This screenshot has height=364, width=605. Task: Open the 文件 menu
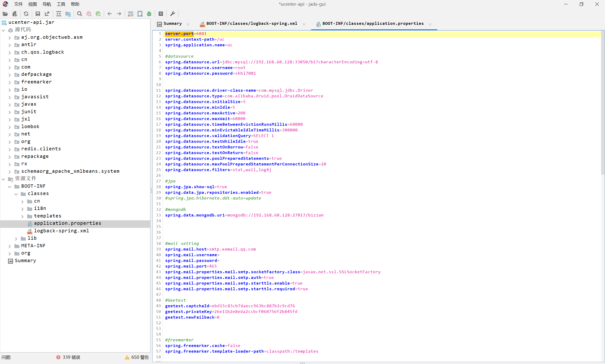pos(18,4)
